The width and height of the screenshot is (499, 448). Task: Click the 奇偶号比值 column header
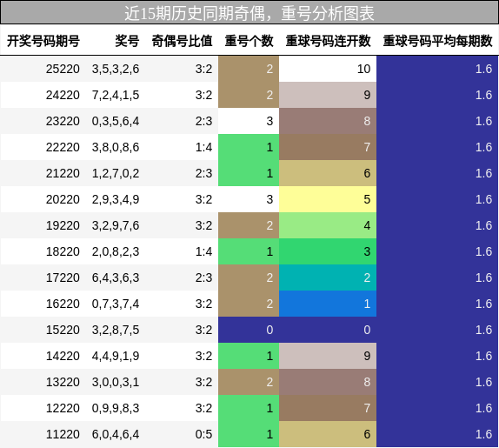tap(182, 41)
